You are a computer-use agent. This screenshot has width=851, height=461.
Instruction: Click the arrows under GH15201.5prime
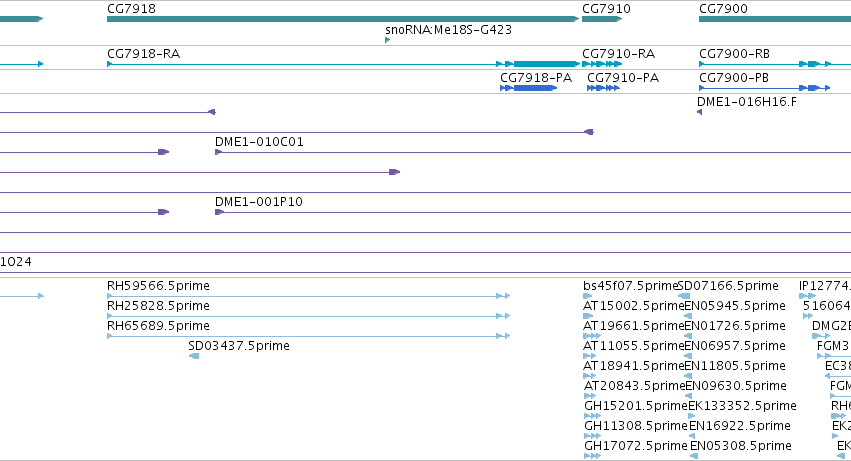point(592,416)
